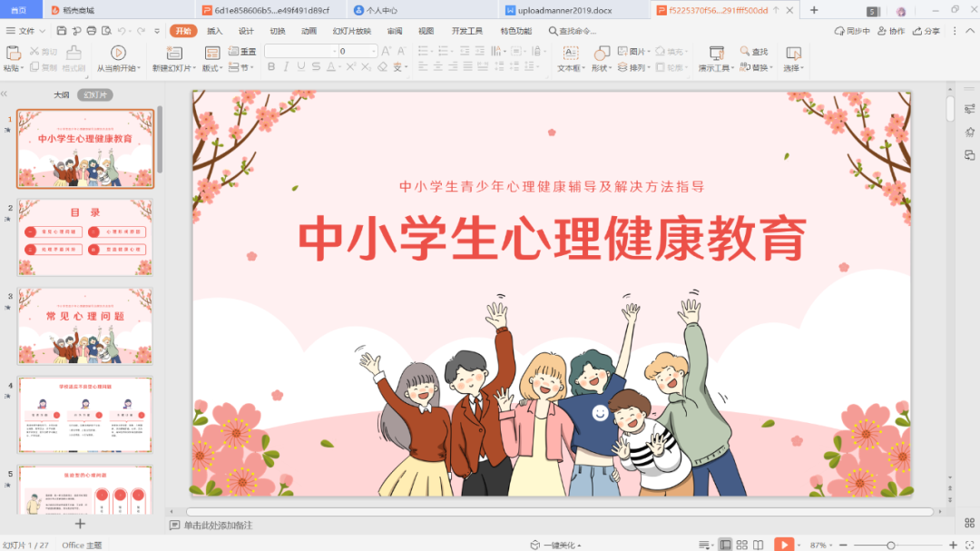Click the font color A button

[330, 67]
